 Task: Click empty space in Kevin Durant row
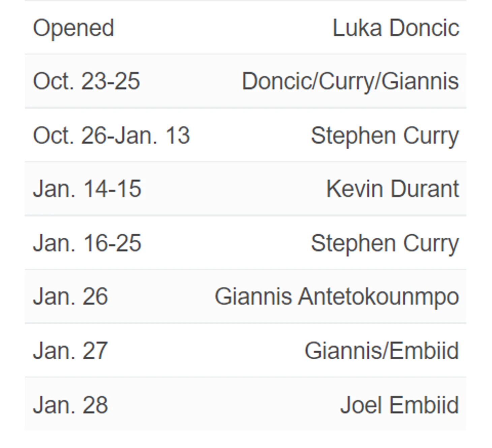pos(233,189)
